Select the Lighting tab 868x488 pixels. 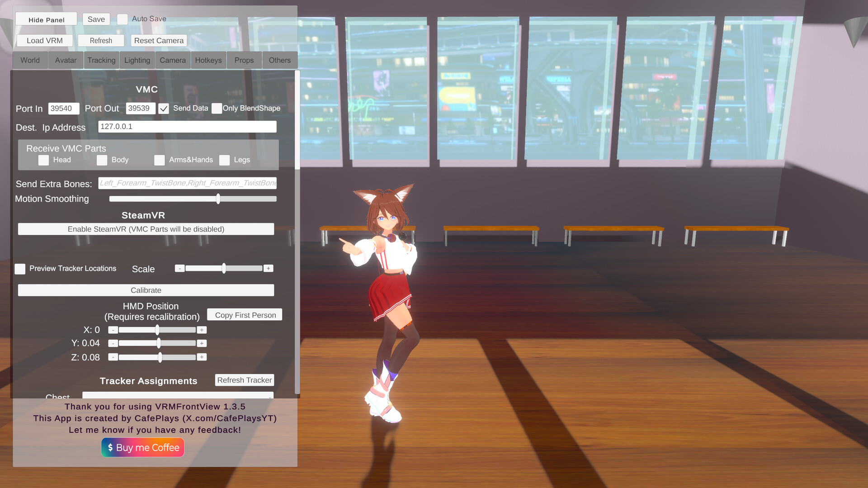[x=137, y=60]
